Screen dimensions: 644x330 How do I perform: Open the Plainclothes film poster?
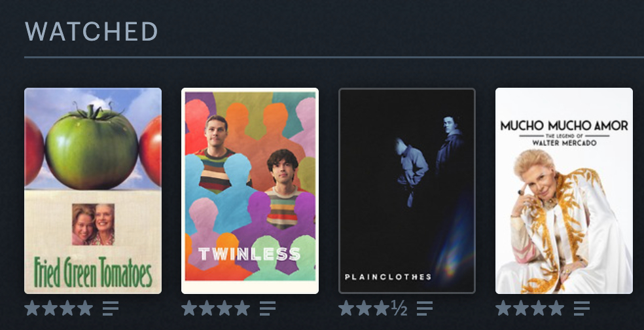click(407, 191)
